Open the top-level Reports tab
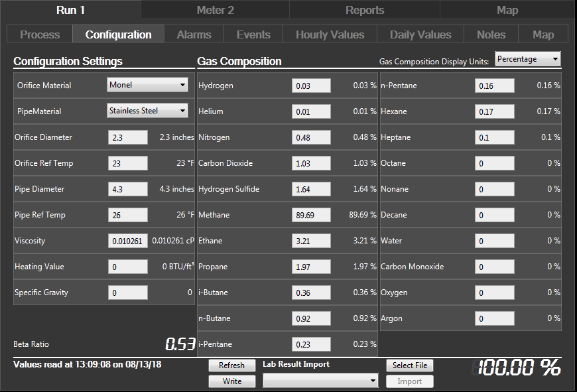The image size is (577, 392). point(364,10)
